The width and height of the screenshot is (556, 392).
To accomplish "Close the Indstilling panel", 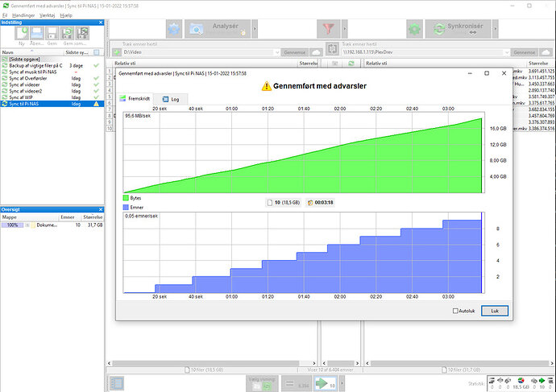I will [x=101, y=23].
